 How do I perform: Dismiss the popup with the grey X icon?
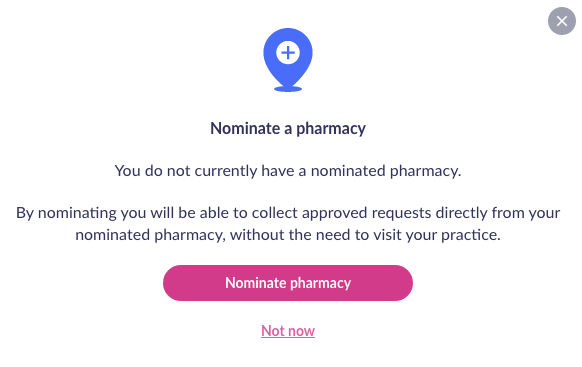562,21
